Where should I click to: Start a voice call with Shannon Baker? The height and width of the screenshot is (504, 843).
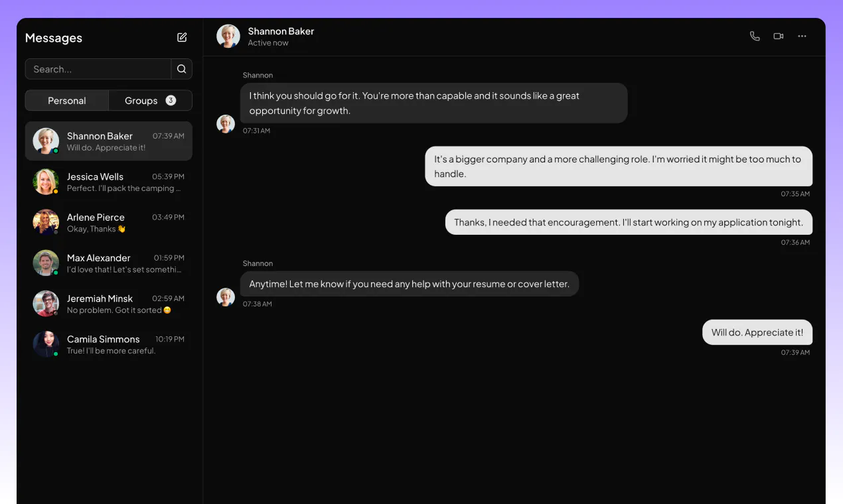[755, 36]
